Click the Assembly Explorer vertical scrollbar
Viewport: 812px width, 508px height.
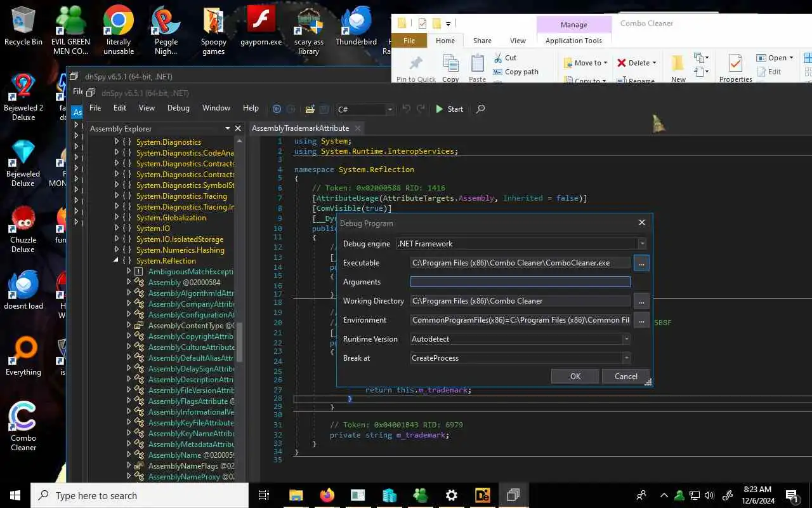click(x=240, y=343)
